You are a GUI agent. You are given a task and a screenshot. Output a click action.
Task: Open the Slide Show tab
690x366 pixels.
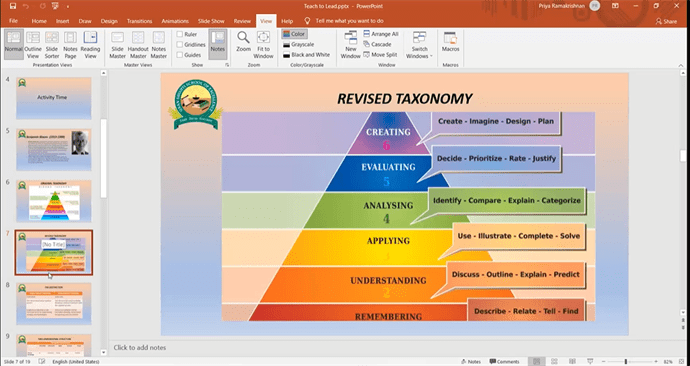211,21
